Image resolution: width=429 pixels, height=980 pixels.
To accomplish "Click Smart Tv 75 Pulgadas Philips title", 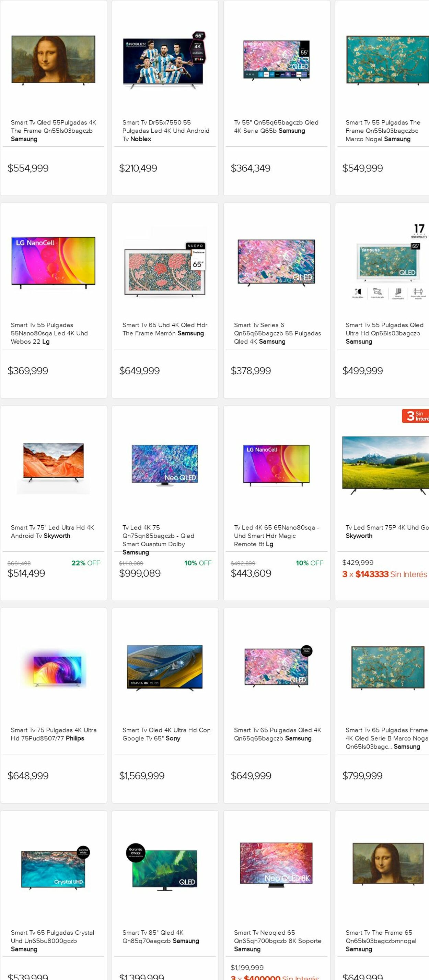I will [53, 734].
